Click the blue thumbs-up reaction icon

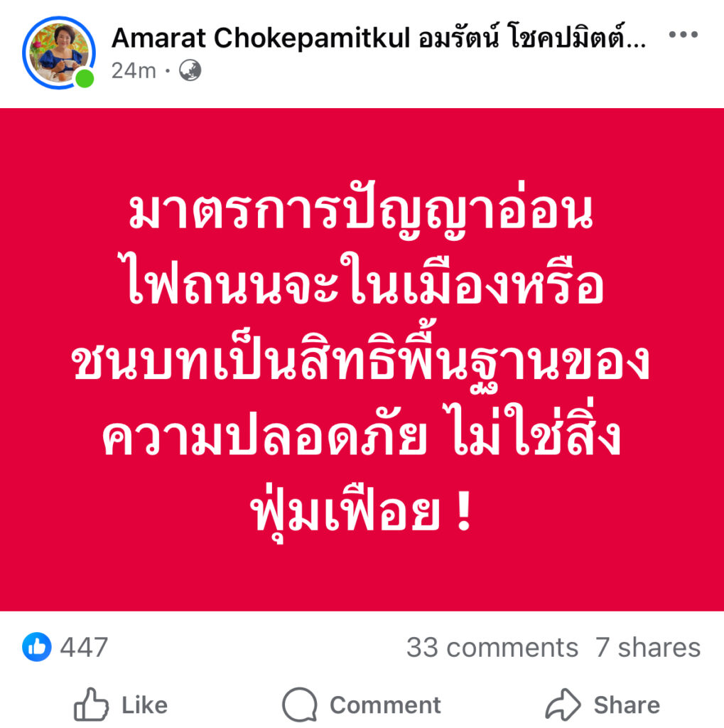tap(37, 647)
